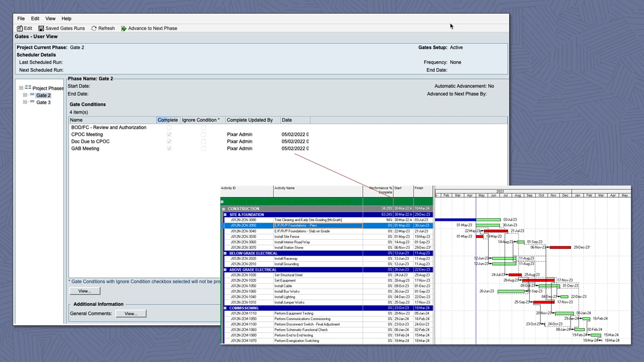
Task: Select the Project Phases tree icon
Action: click(x=28, y=88)
